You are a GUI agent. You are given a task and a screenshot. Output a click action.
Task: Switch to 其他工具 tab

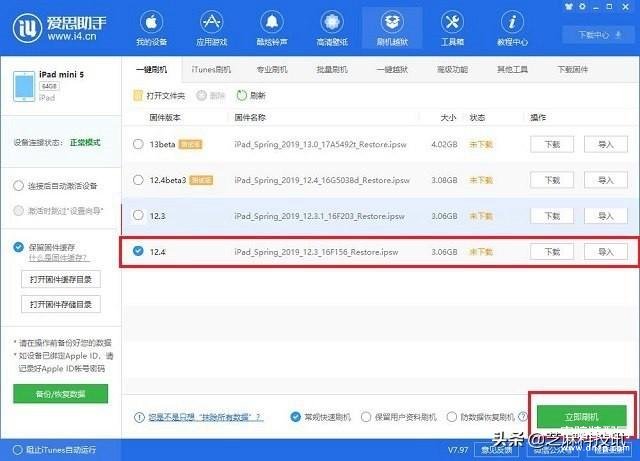[x=512, y=70]
